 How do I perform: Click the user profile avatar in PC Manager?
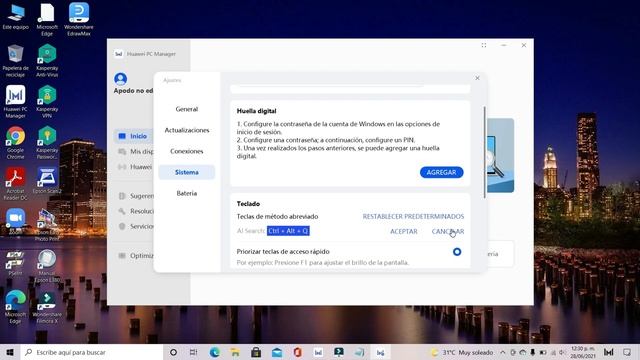[x=120, y=78]
